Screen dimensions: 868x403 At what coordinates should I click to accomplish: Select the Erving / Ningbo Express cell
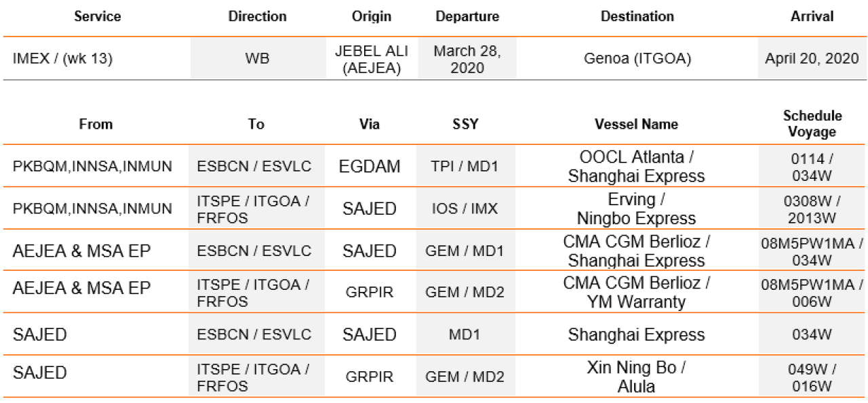(x=636, y=209)
